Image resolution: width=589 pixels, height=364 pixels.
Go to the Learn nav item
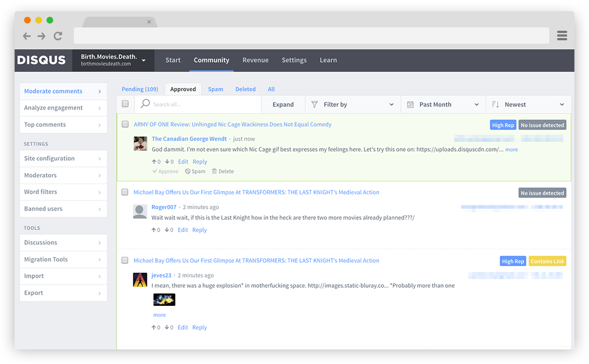point(328,60)
